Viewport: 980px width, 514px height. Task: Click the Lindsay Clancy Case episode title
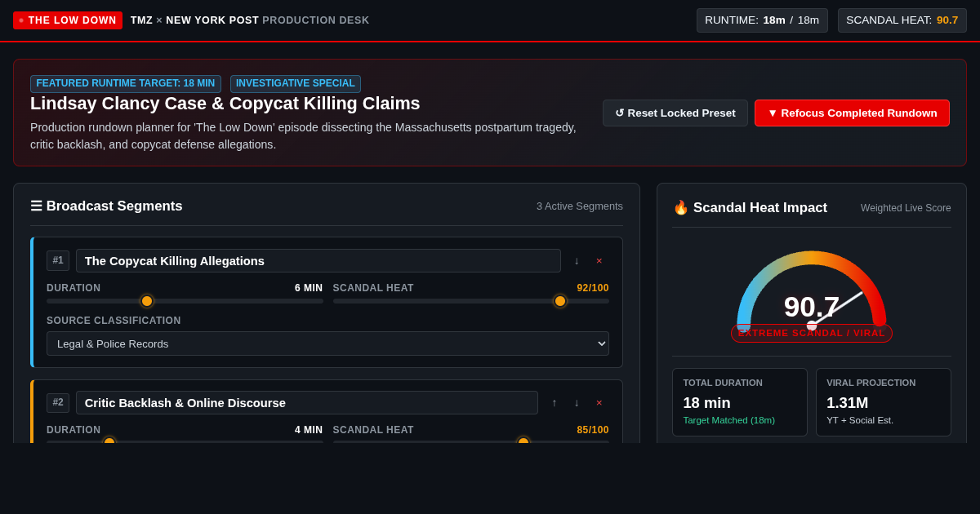point(225,104)
